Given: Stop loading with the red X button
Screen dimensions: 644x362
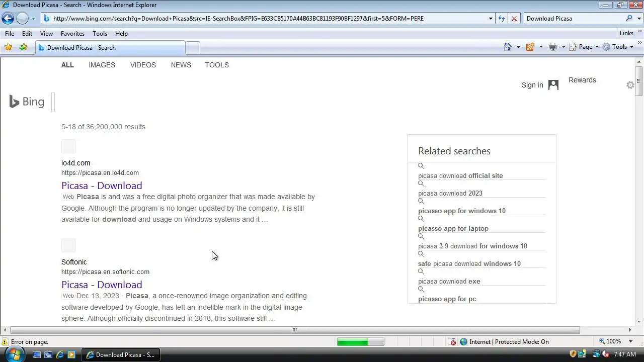Looking at the screenshot, I should [514, 19].
